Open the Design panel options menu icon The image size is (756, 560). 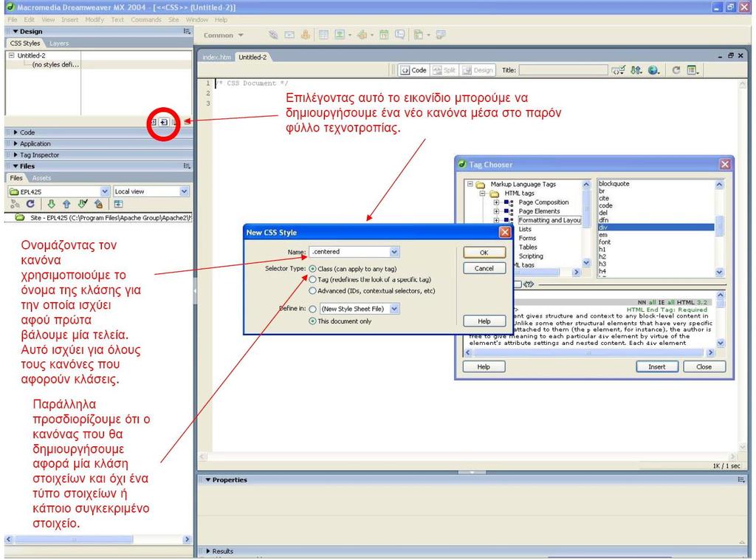(187, 31)
